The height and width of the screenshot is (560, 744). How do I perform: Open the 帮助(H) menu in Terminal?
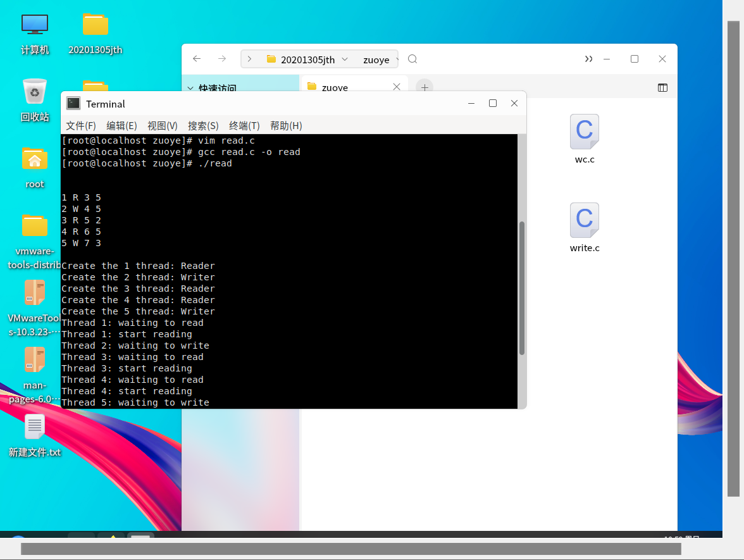286,126
